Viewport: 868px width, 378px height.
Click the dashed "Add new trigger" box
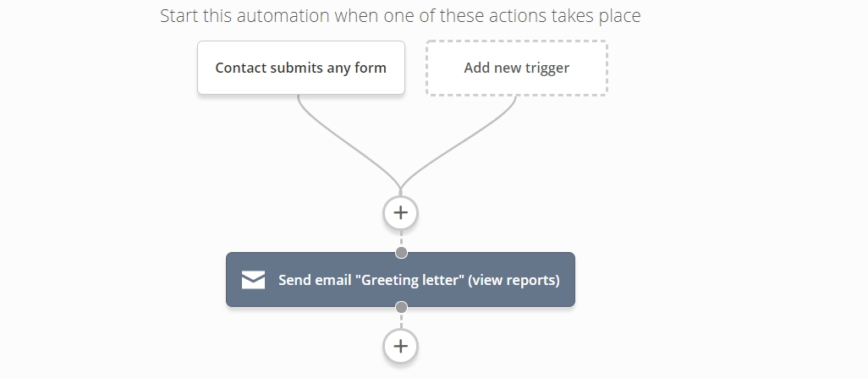point(516,68)
